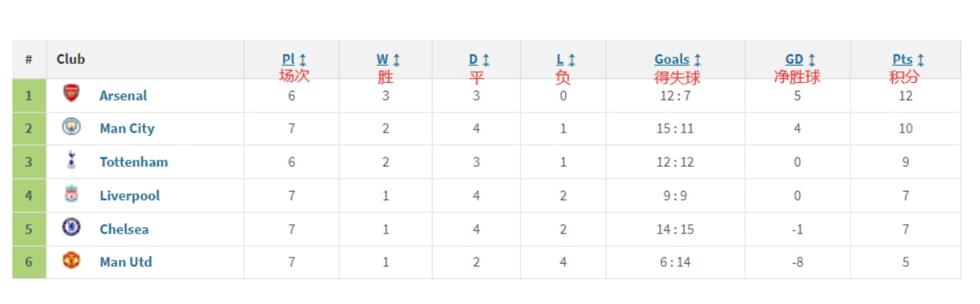The width and height of the screenshot is (980, 304).
Task: Click the Liverpool club crest icon
Action: 71,195
